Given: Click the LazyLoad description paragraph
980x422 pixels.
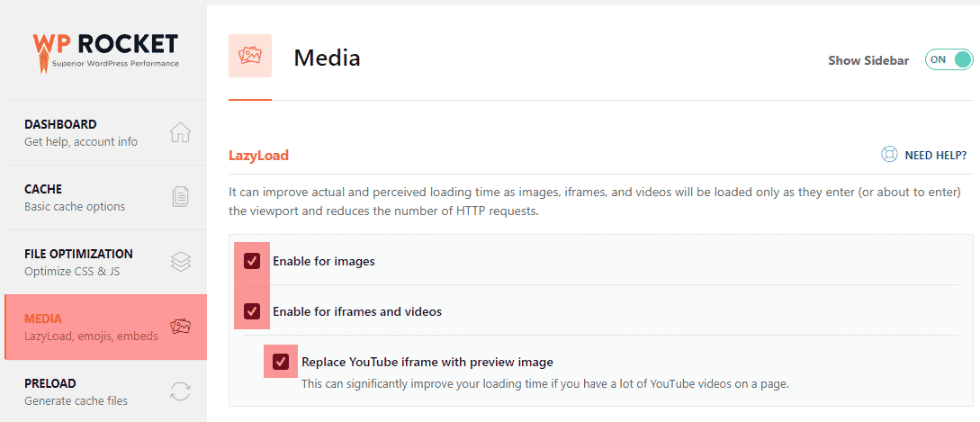Looking at the screenshot, I should click(594, 202).
